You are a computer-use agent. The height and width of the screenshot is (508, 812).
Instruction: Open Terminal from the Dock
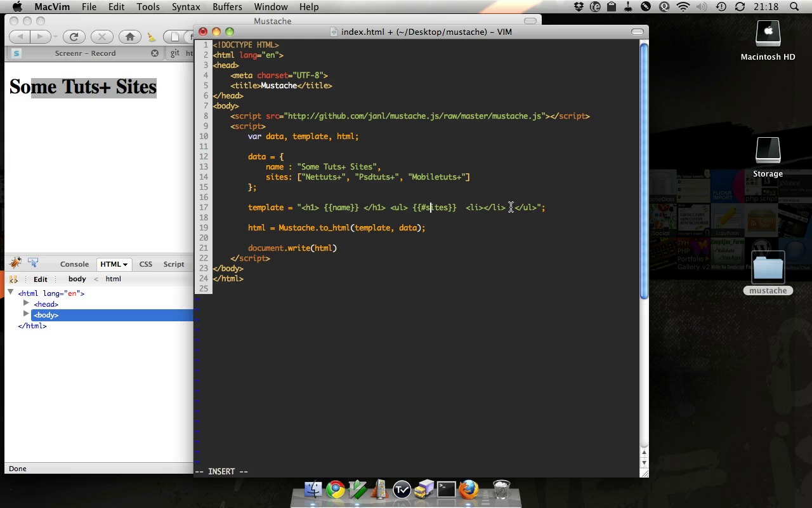[446, 490]
